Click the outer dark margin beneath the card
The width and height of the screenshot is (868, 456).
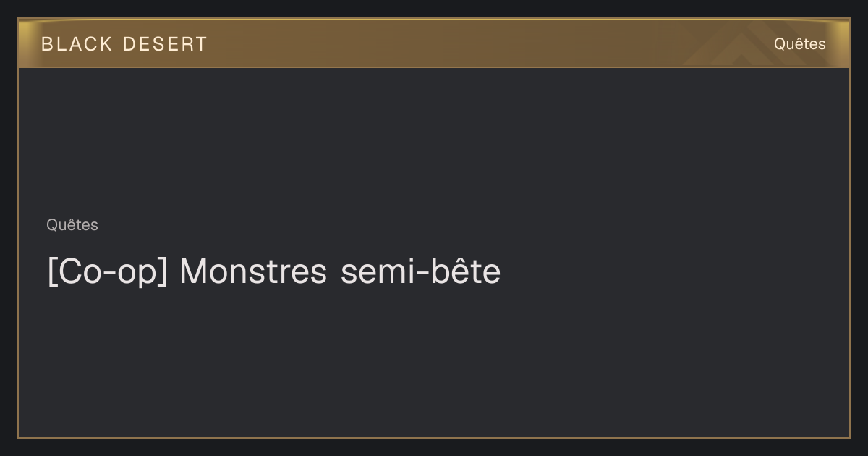click(x=434, y=447)
